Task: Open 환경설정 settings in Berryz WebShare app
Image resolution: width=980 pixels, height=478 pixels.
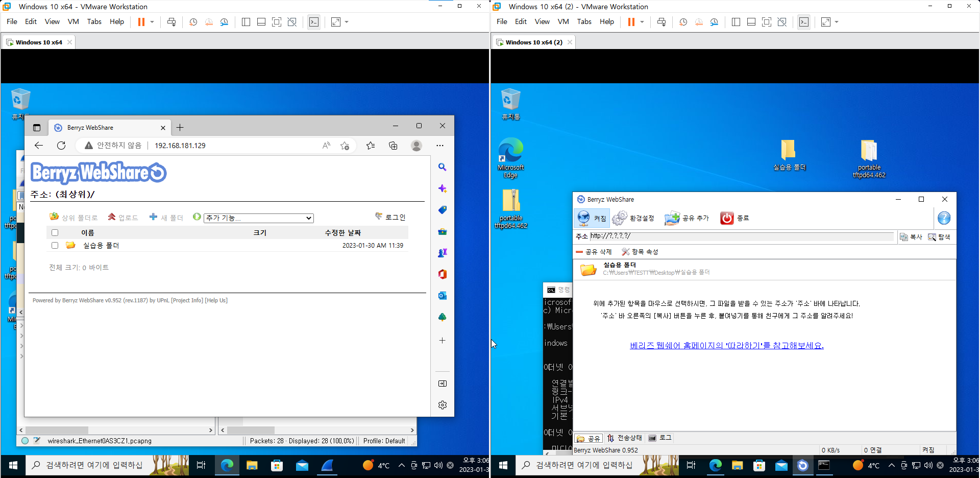Action: click(x=633, y=218)
